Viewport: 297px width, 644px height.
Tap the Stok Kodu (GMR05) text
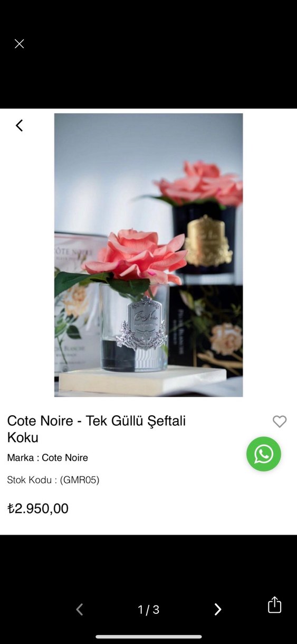(53, 480)
